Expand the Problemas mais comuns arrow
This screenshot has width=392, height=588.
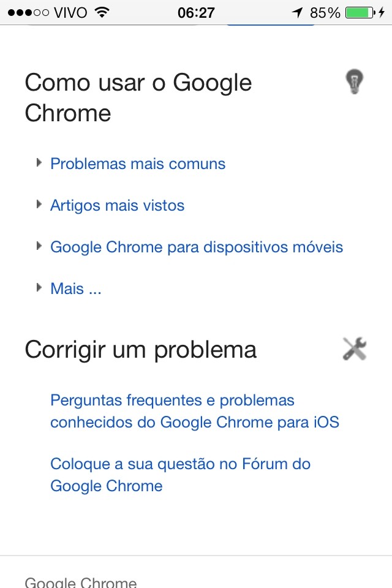click(39, 163)
